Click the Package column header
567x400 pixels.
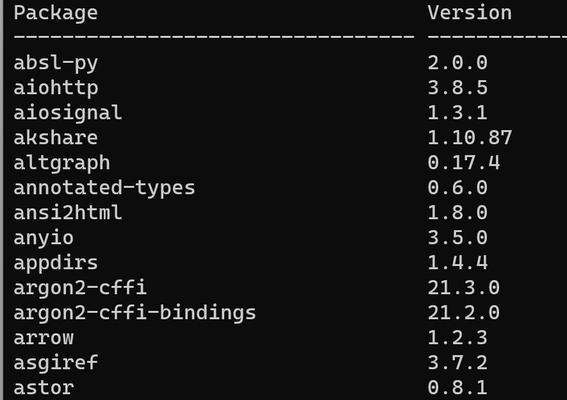click(56, 13)
